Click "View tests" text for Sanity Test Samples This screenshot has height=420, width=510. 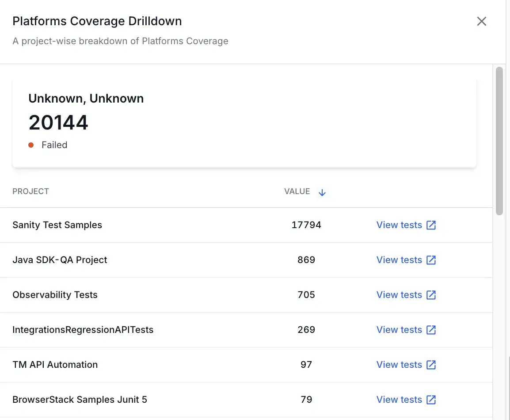coord(399,225)
